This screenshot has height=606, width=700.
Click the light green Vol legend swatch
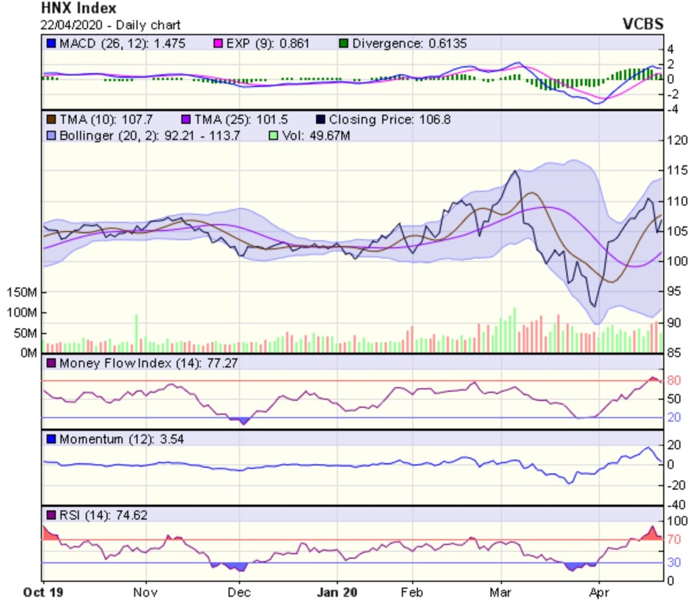tap(274, 135)
